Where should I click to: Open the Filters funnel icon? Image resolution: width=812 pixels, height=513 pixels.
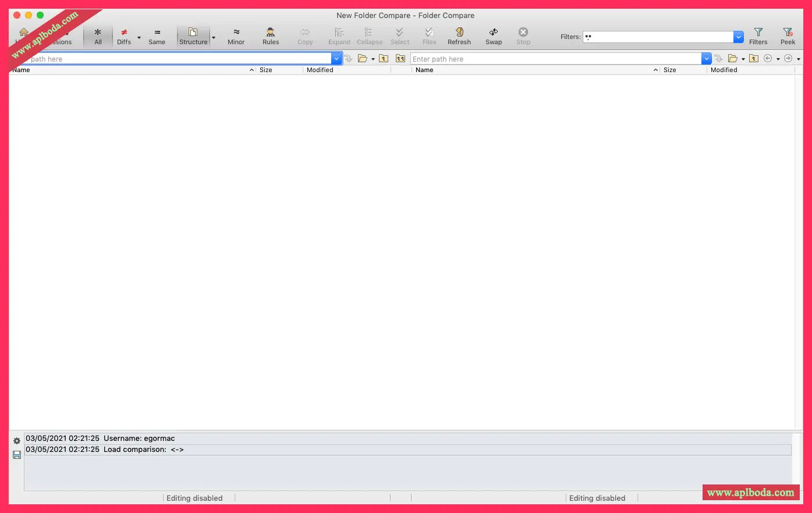(758, 35)
